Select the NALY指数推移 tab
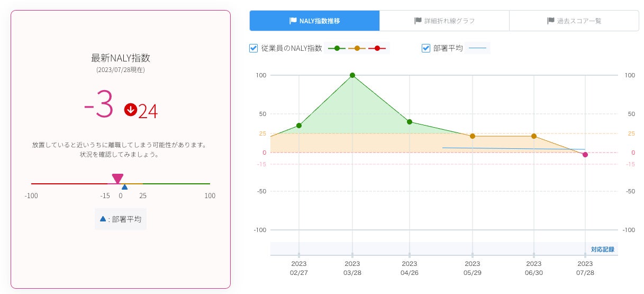This screenshot has height=294, width=644. tap(315, 21)
